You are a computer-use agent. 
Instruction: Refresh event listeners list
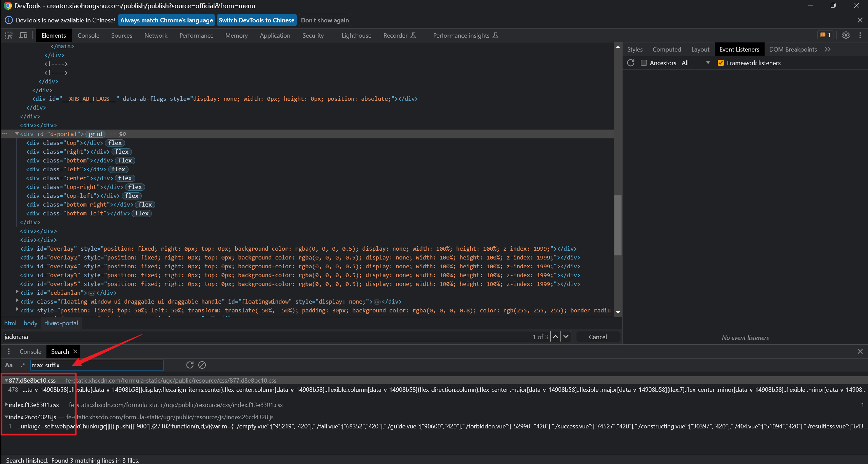point(631,63)
